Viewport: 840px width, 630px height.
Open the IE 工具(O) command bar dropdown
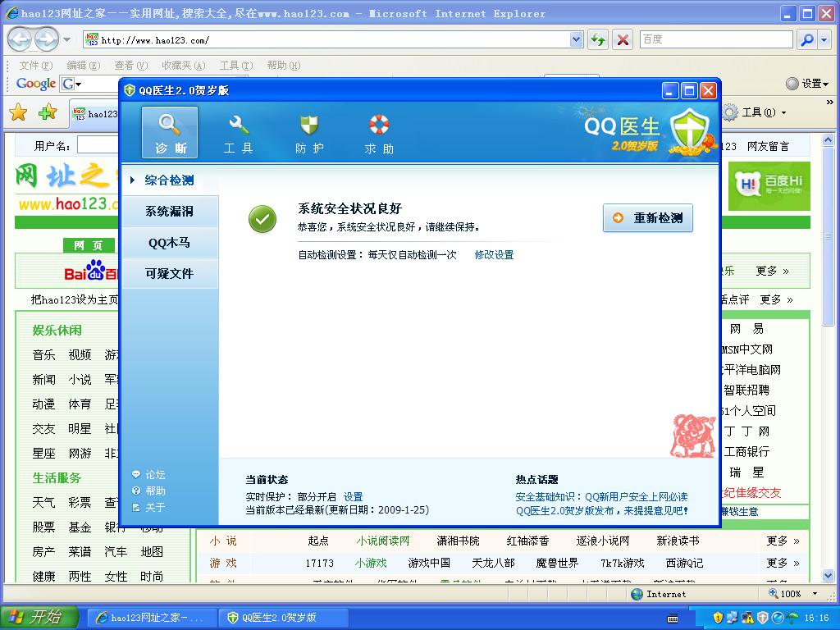(x=755, y=112)
